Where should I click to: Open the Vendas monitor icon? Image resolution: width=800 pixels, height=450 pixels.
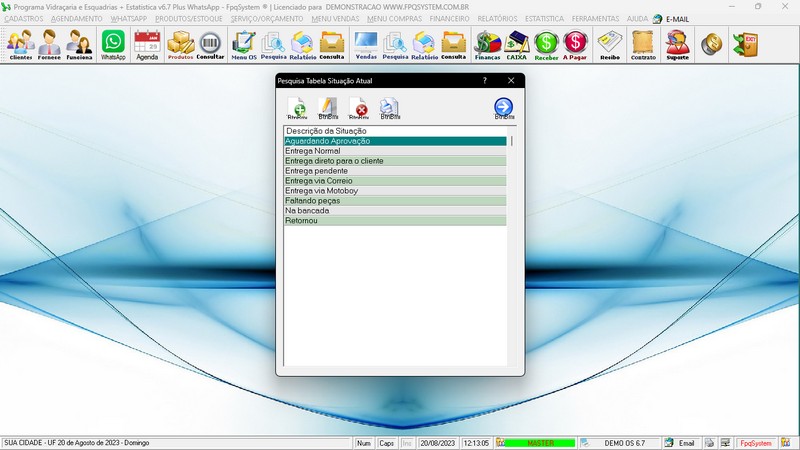coord(366,45)
